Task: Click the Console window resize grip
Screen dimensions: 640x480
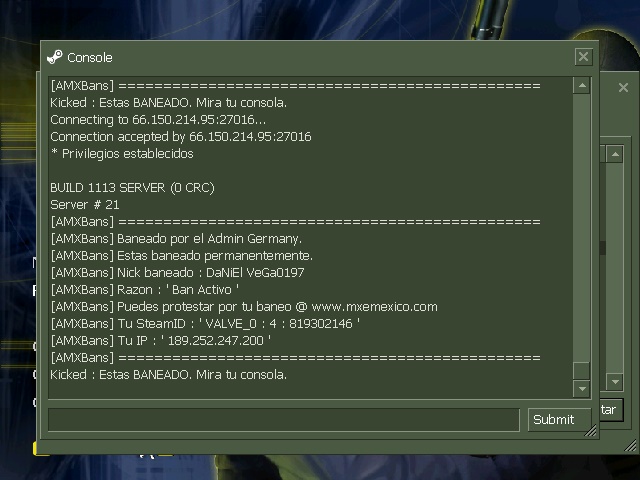Action: click(591, 431)
